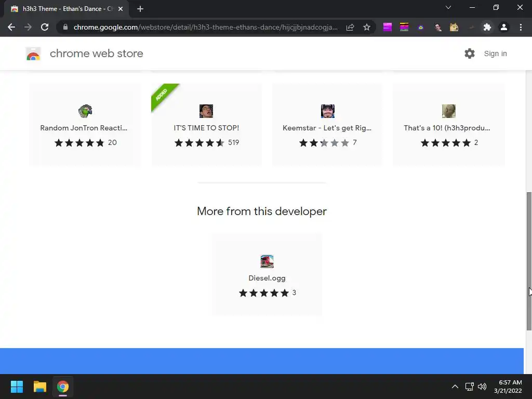Open Keemstar - Let's get Rig... title
This screenshot has height=399, width=532.
(327, 128)
